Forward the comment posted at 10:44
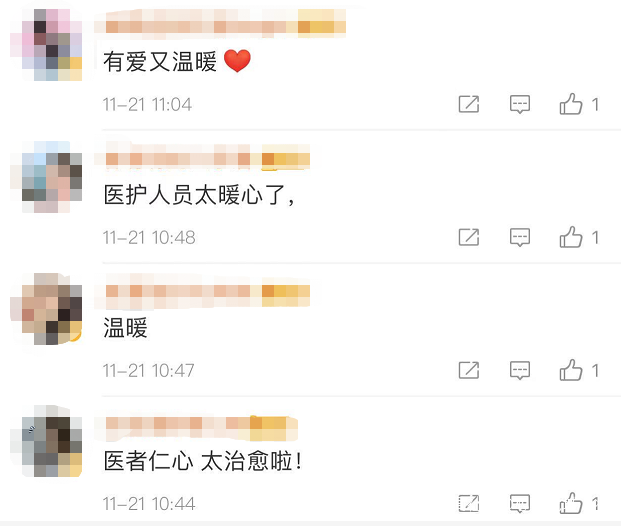 point(469,503)
